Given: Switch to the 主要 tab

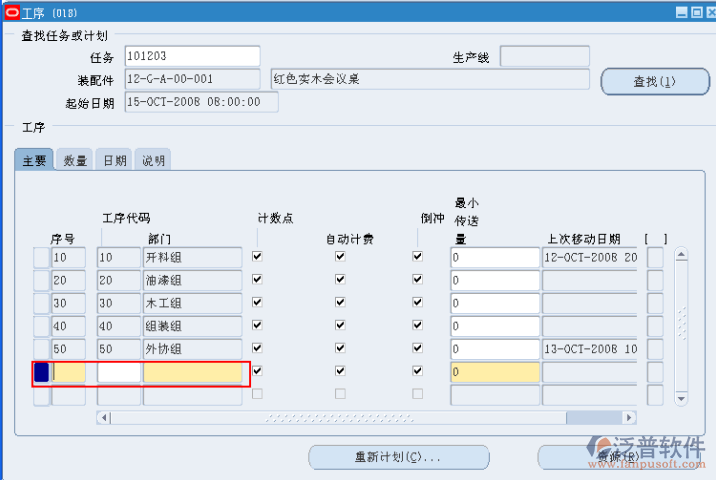Looking at the screenshot, I should click(35, 160).
